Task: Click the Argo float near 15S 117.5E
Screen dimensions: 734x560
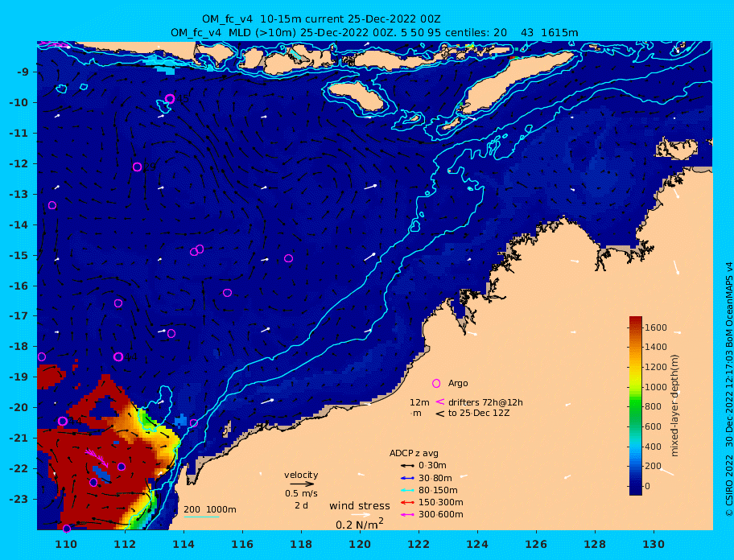Action: [x=288, y=259]
